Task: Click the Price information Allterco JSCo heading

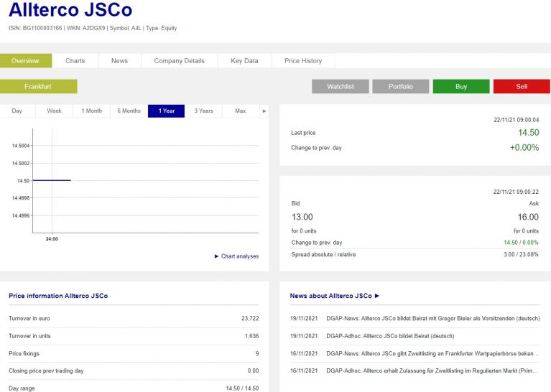Action: point(58,296)
